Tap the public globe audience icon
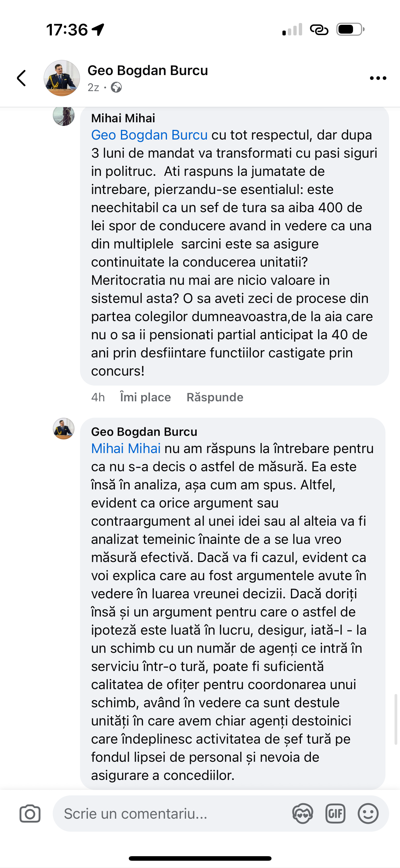Viewport: 400px width, 868px height. [x=116, y=87]
